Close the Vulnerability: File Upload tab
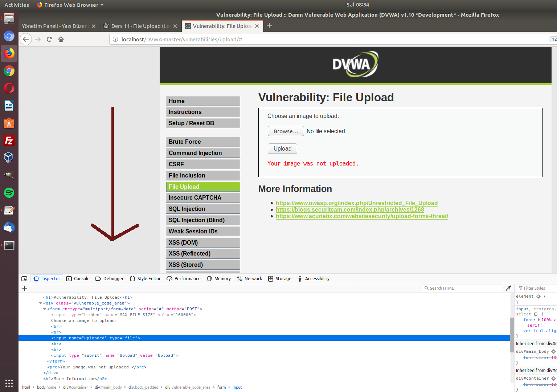 coord(257,26)
